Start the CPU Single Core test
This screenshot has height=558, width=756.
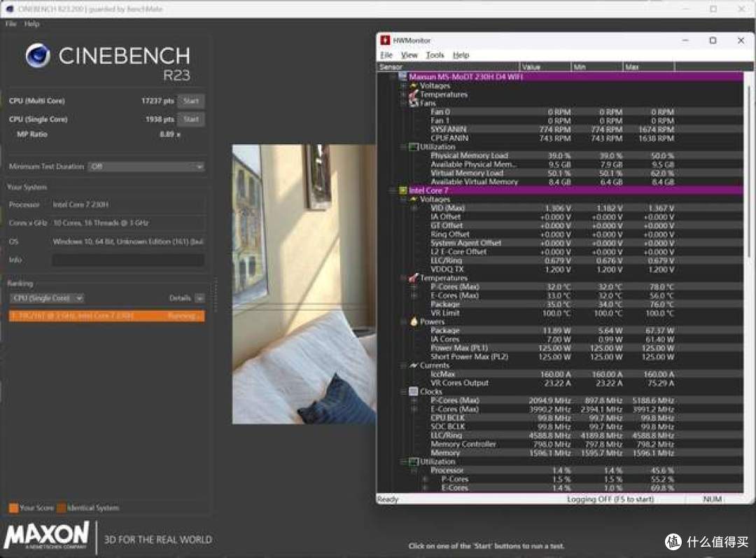coord(191,119)
